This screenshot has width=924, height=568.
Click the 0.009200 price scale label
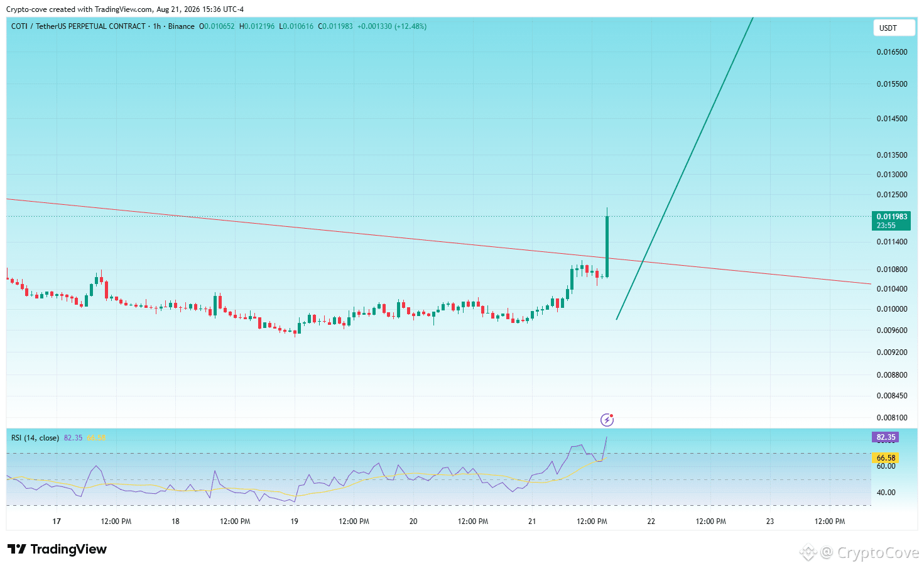[892, 352]
